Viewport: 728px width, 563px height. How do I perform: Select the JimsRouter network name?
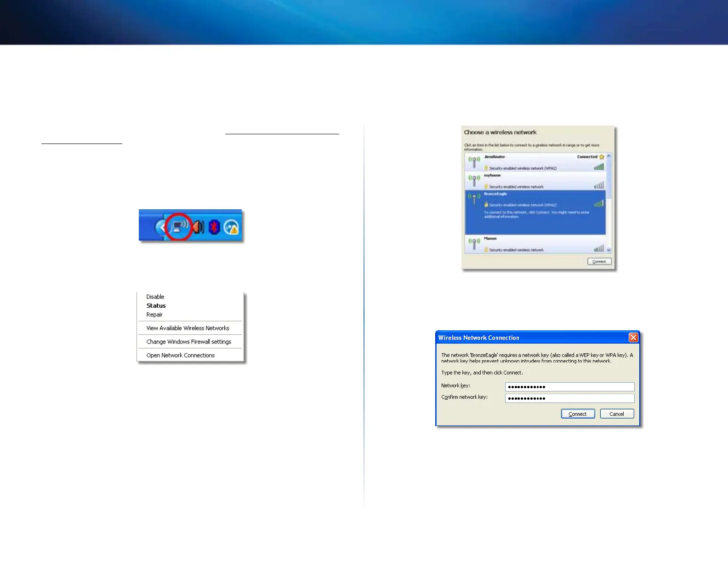(x=495, y=157)
